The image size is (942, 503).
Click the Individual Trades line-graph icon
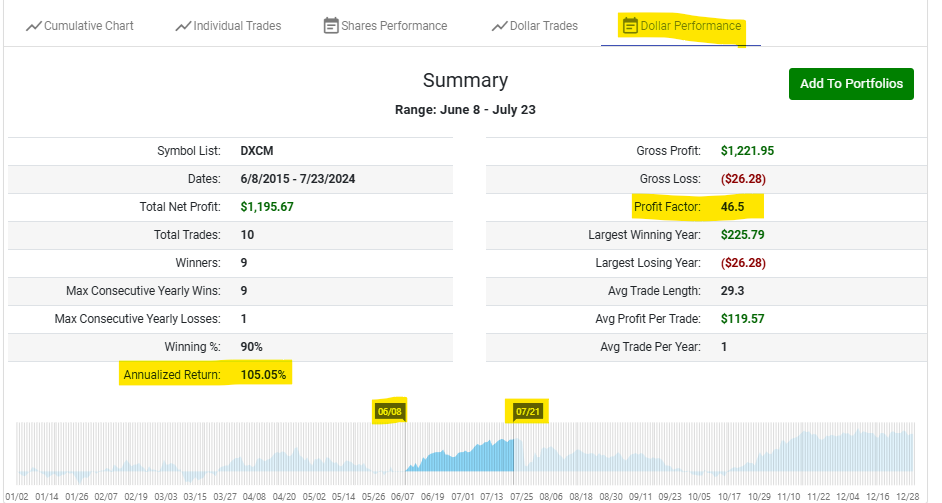182,26
